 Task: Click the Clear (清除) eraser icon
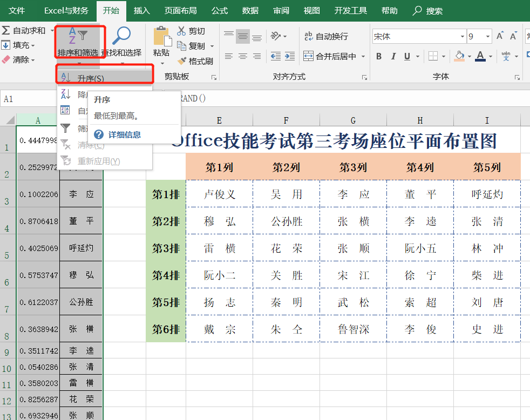point(6,60)
